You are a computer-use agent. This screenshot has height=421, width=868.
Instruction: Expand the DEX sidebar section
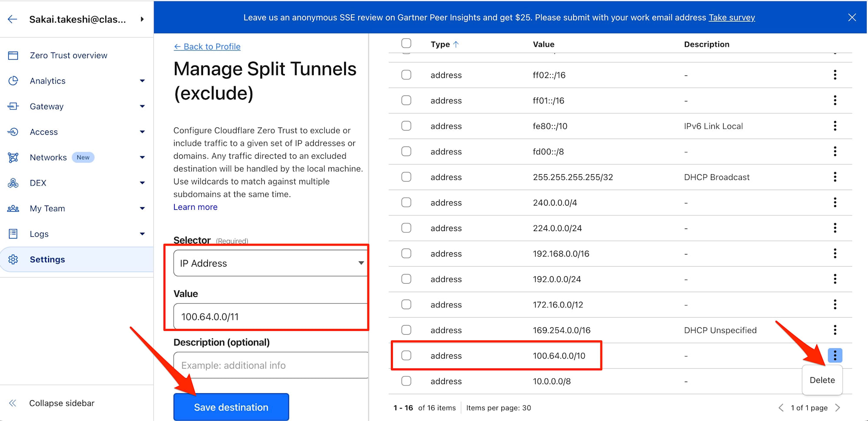[x=142, y=183]
